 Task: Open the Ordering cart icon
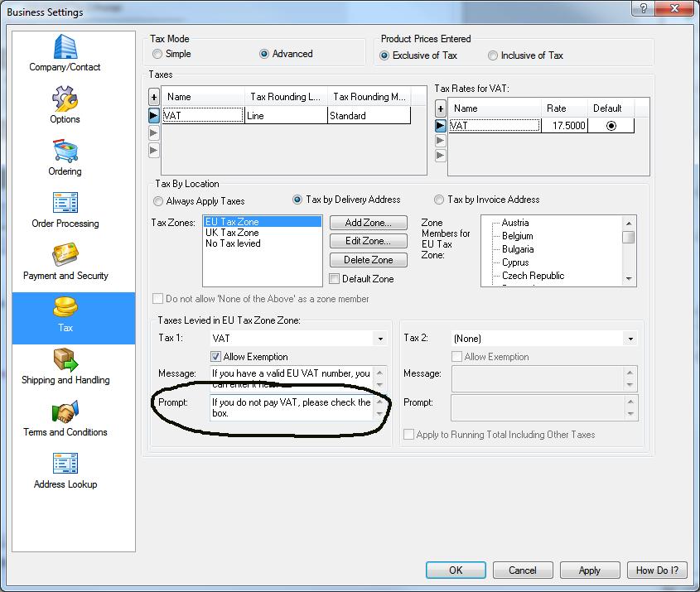tap(65, 152)
